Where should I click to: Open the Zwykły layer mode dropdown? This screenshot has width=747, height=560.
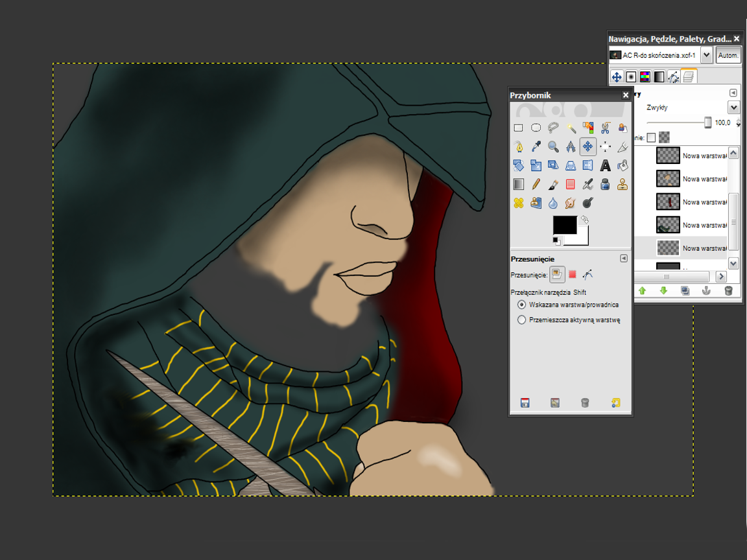coord(733,107)
